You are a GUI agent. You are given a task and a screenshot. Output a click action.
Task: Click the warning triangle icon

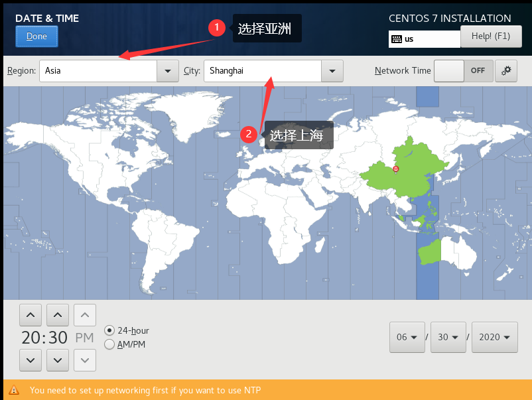(14, 390)
